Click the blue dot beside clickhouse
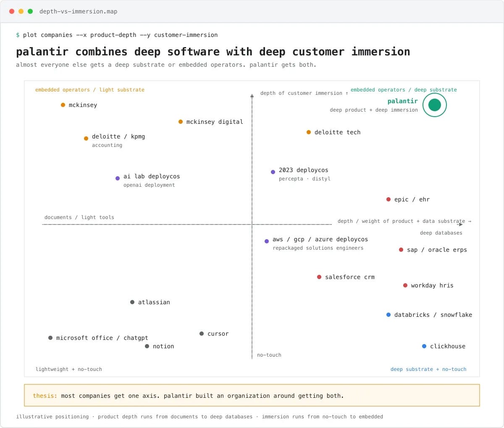 [x=424, y=346]
